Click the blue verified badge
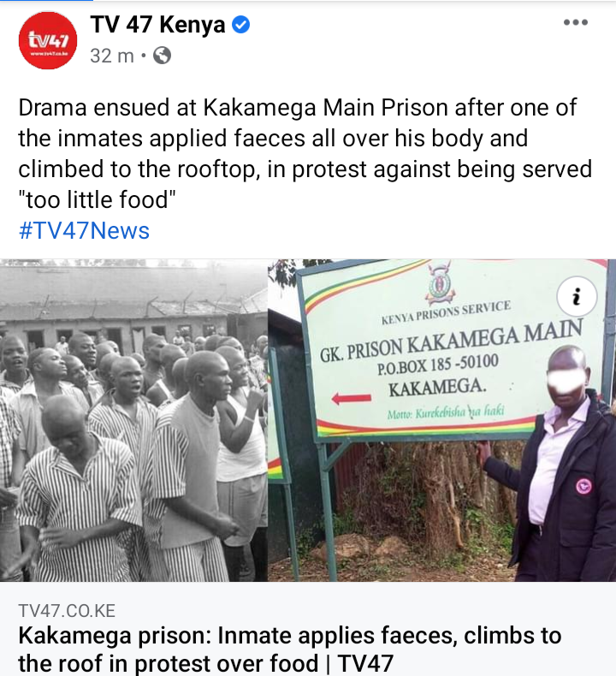 pos(241,24)
